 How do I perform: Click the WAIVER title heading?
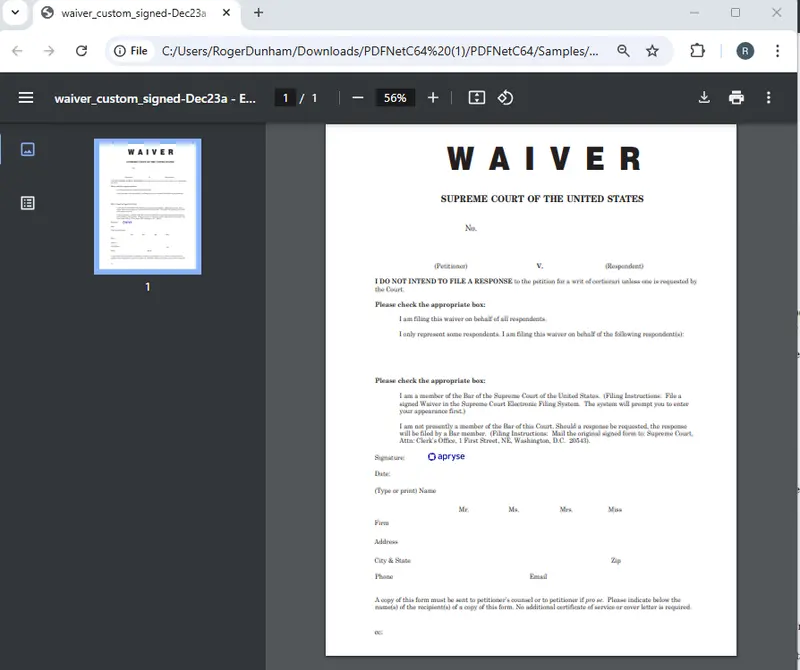point(544,159)
